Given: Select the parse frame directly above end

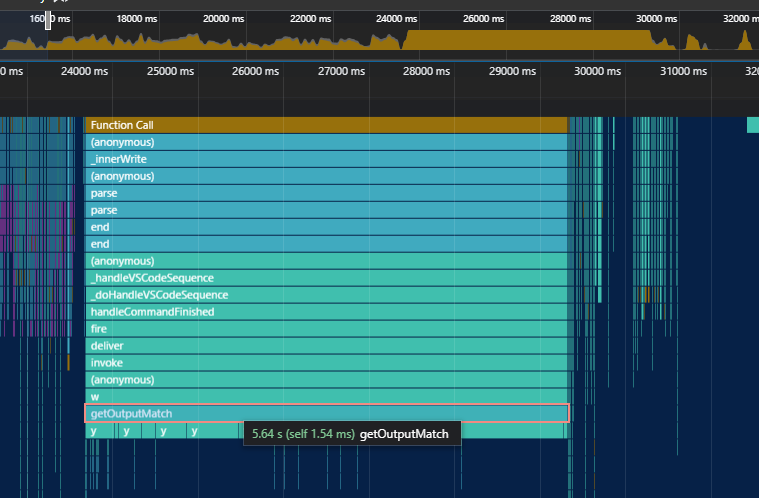Looking at the screenshot, I should [326, 210].
